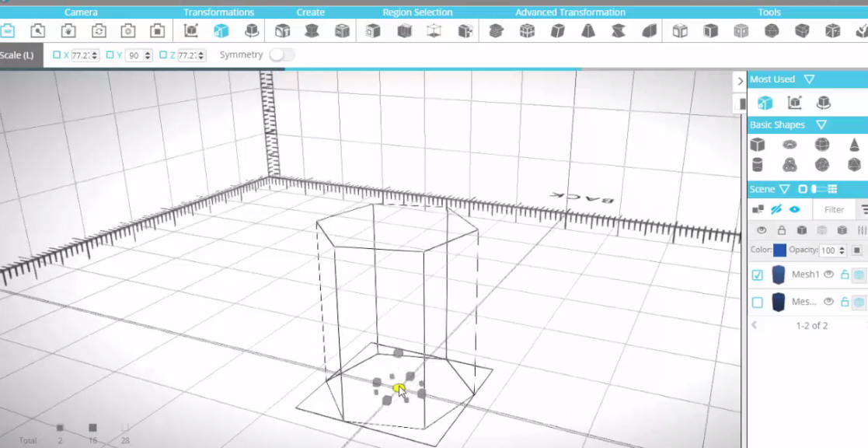This screenshot has height=448, width=868.
Task: Select the camera rotate tool
Action: tap(99, 31)
